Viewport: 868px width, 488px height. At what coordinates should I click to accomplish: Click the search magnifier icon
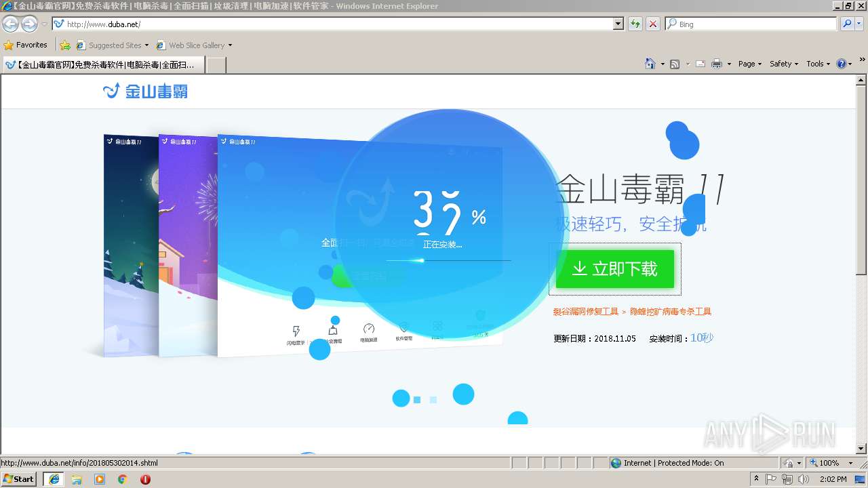pyautogui.click(x=847, y=24)
